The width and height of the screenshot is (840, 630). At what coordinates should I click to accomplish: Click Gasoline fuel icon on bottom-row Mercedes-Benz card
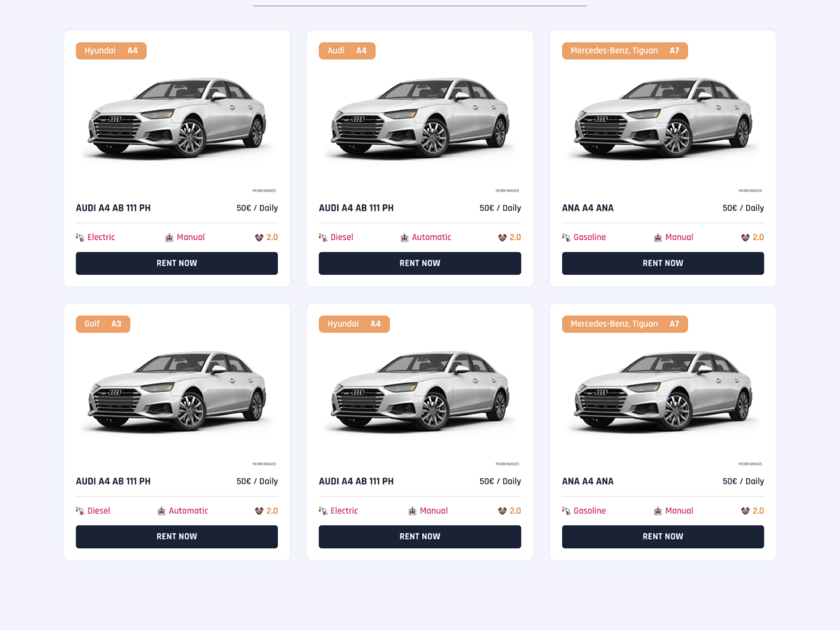click(x=566, y=511)
